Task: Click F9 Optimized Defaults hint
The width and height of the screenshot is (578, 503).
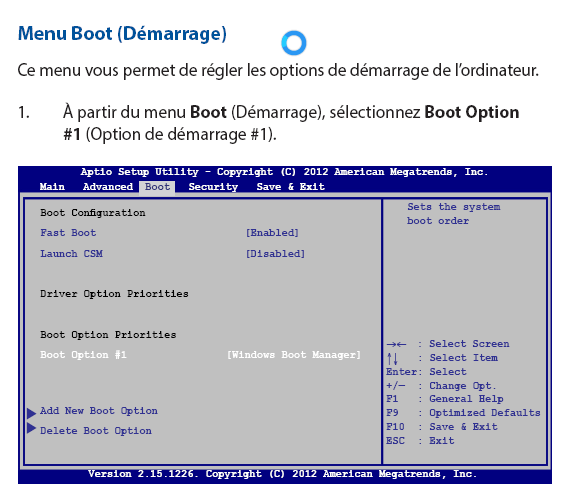Action: coord(463,413)
